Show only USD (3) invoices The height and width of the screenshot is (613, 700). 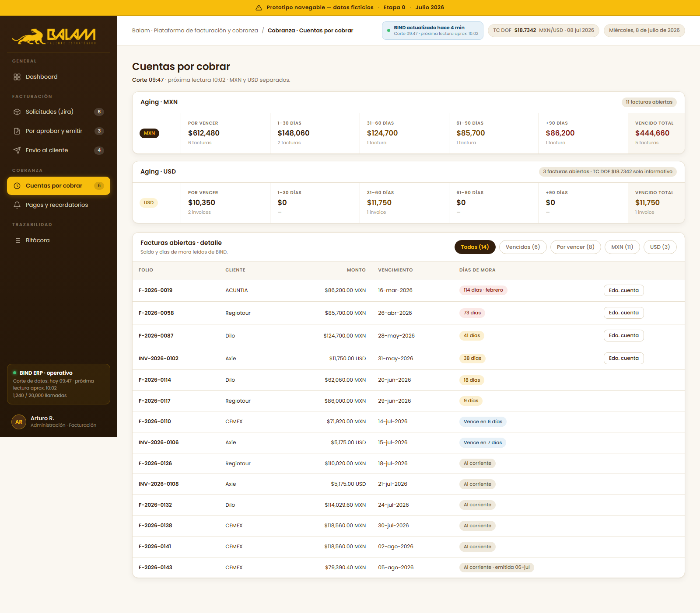[660, 247]
